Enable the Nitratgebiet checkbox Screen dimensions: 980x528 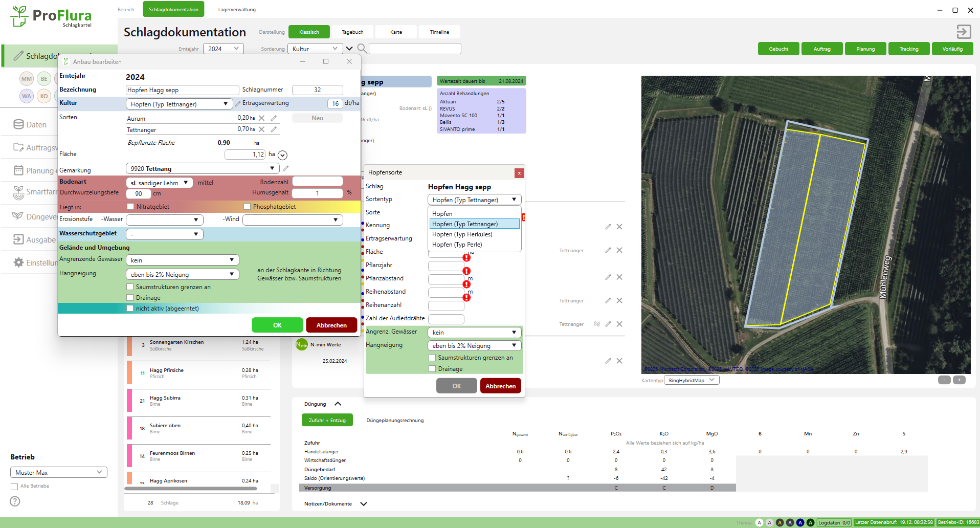pos(130,207)
